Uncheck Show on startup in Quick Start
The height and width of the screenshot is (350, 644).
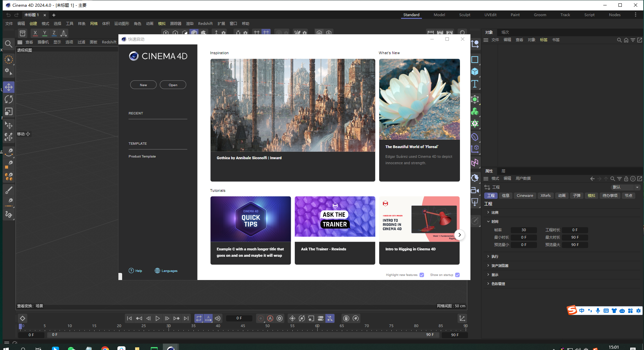tap(457, 275)
